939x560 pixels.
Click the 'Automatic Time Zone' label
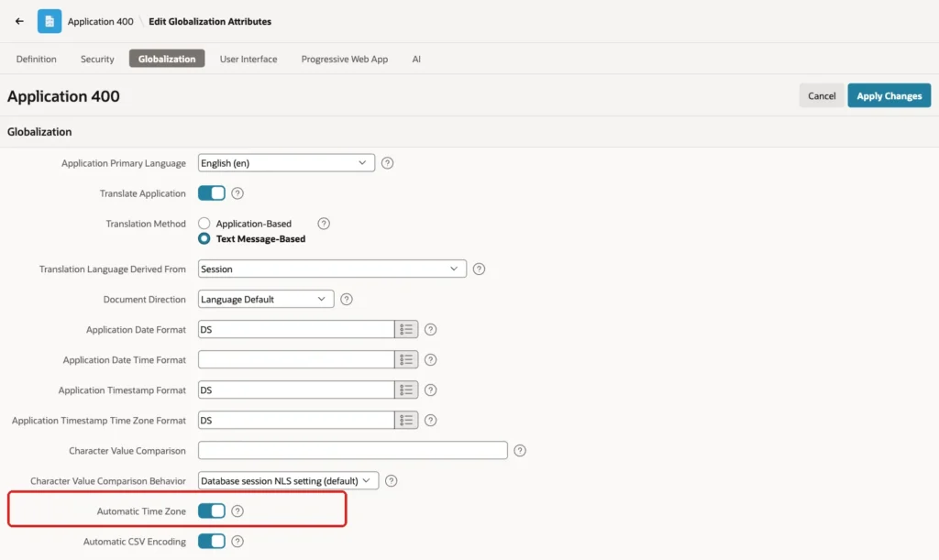[x=141, y=511]
